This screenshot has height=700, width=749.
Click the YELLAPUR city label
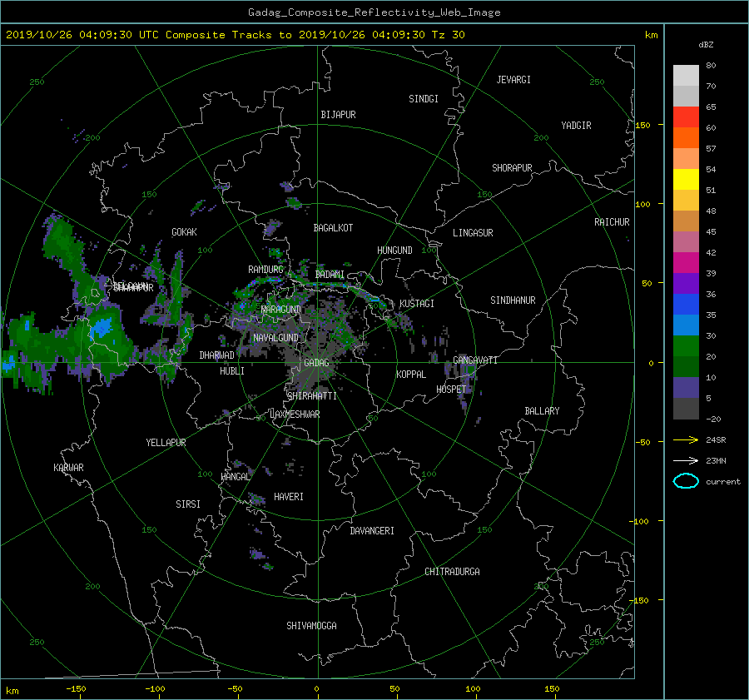point(166,443)
